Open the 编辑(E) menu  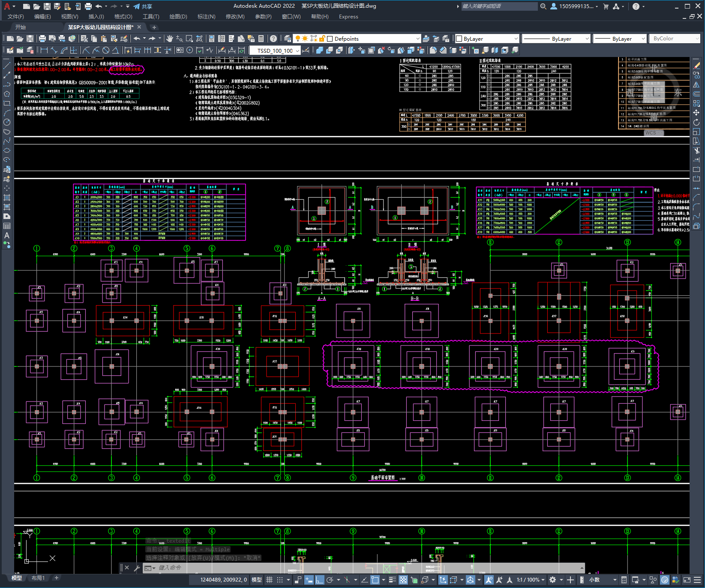[x=42, y=17]
